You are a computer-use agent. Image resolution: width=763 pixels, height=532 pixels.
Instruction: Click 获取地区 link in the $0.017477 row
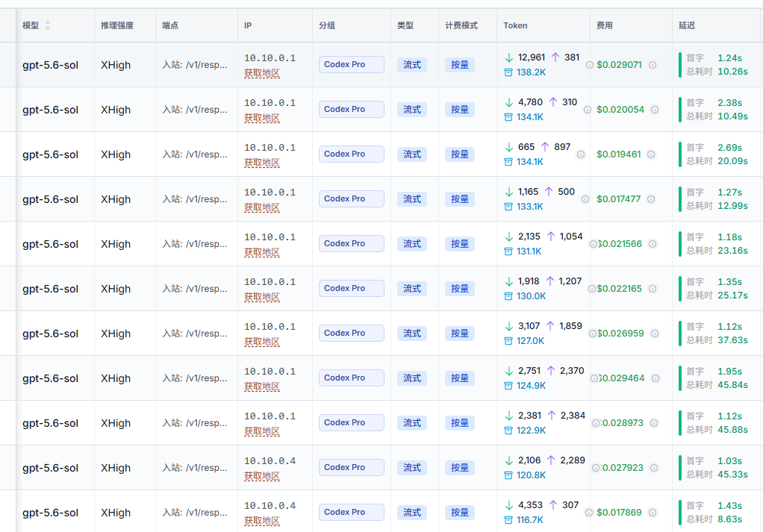tap(262, 207)
